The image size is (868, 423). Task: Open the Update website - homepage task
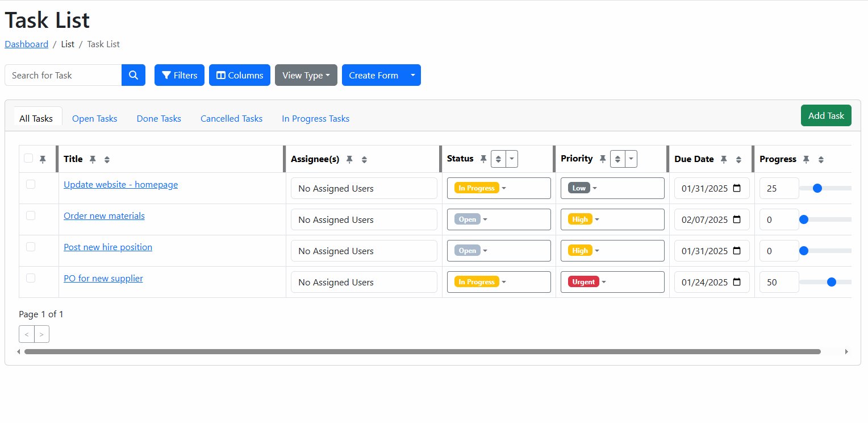(120, 184)
